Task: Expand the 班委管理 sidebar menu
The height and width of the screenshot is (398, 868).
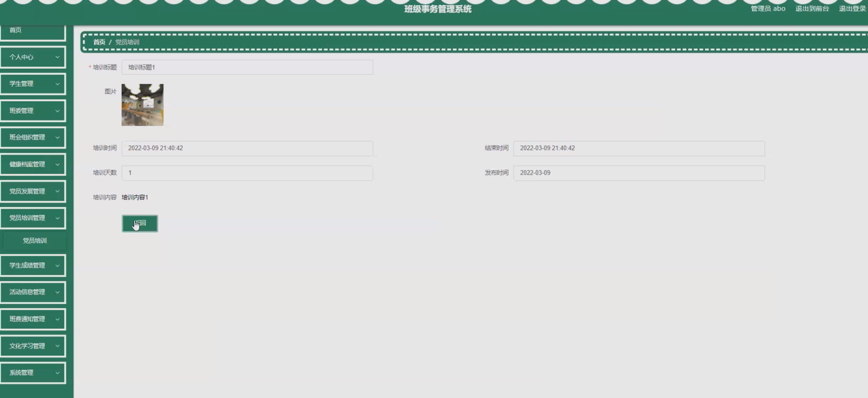Action: (x=33, y=111)
